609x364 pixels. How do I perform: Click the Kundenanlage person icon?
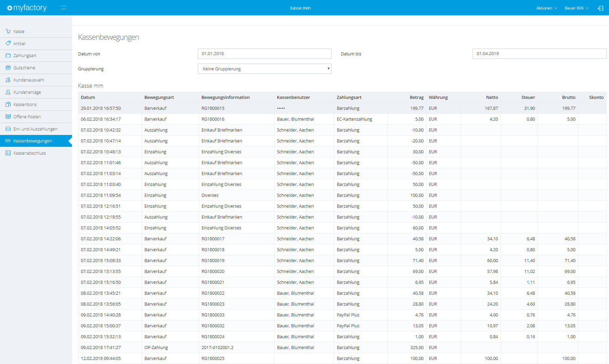click(8, 92)
